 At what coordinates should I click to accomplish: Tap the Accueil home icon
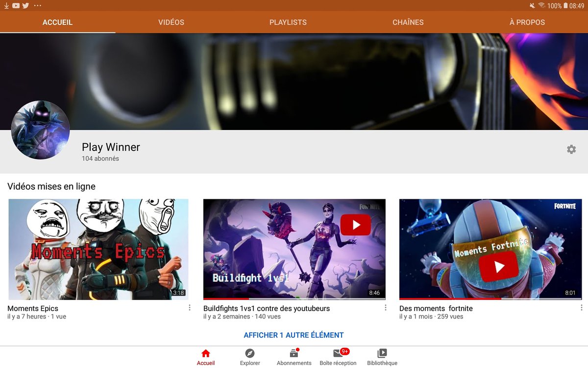(x=206, y=353)
